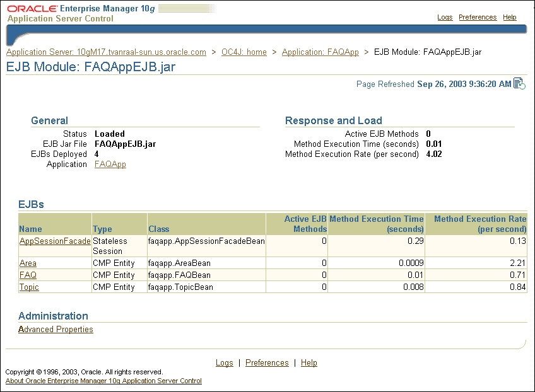The image size is (535, 392).
Task: Open FAQ EJB link
Action: pyautogui.click(x=28, y=275)
